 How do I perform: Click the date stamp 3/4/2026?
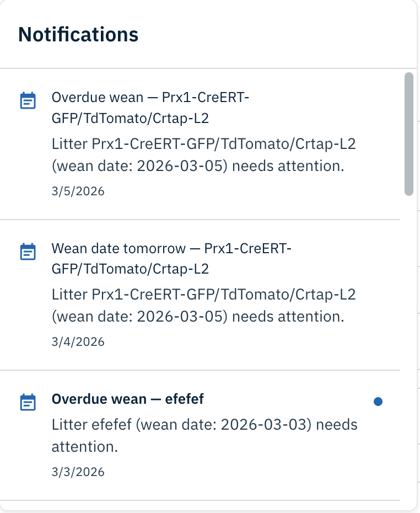coord(77,341)
